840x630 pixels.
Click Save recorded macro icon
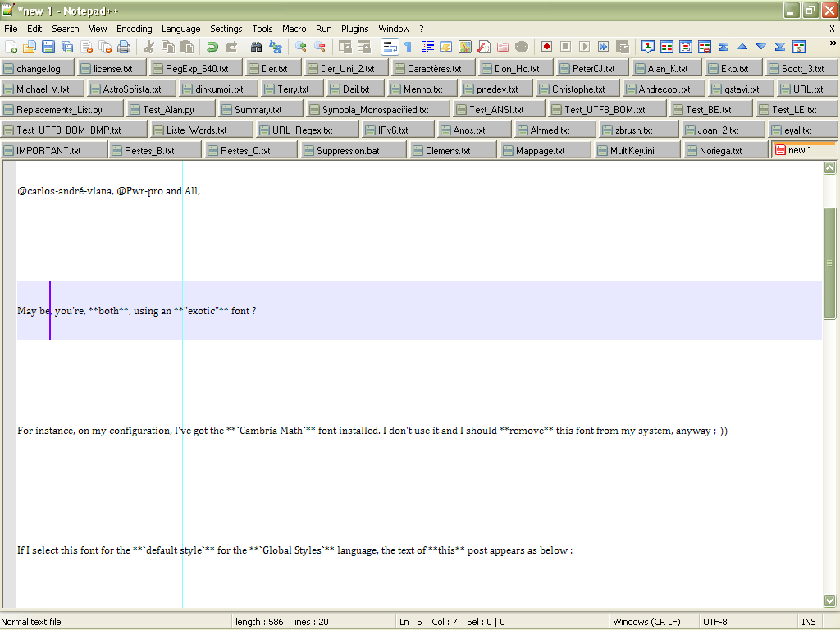click(x=622, y=47)
